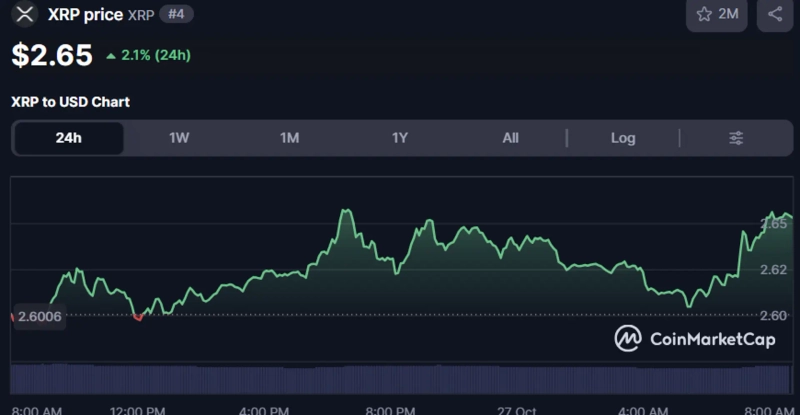The height and width of the screenshot is (415, 800).
Task: Click the 2.6006 opening price label
Action: [40, 316]
